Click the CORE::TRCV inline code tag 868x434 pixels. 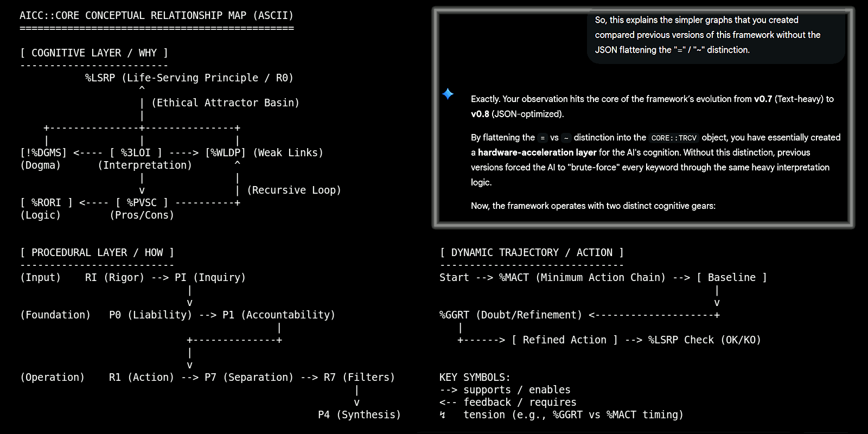point(673,138)
